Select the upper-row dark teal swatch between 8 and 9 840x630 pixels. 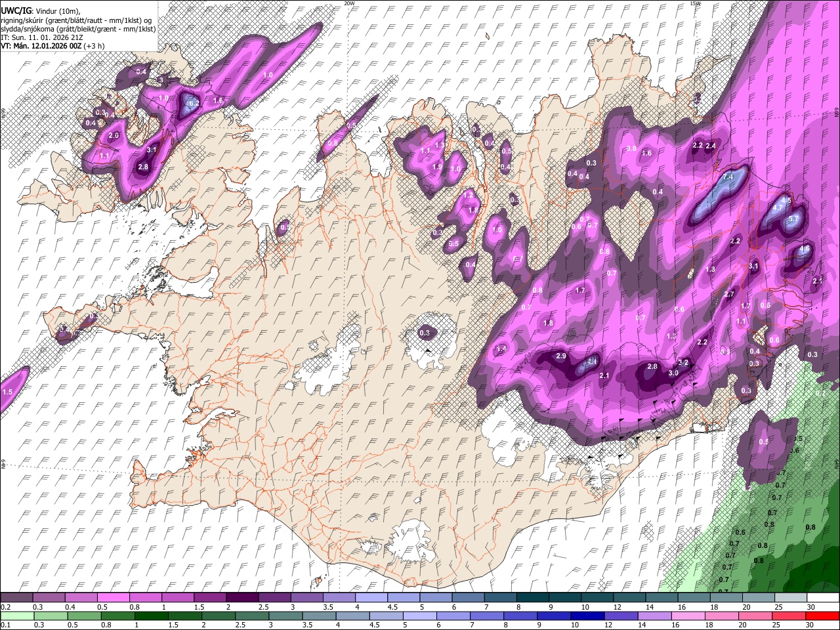tap(532, 598)
